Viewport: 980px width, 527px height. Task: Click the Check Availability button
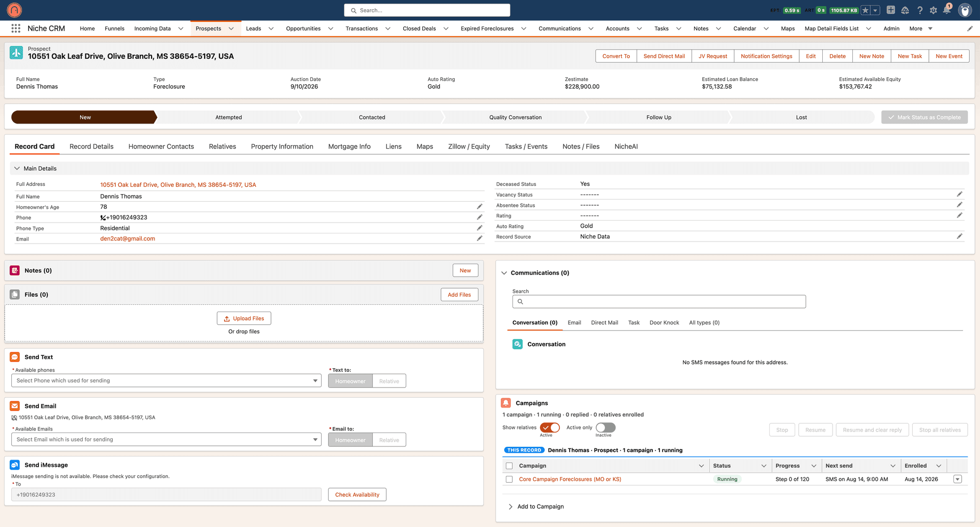(357, 495)
